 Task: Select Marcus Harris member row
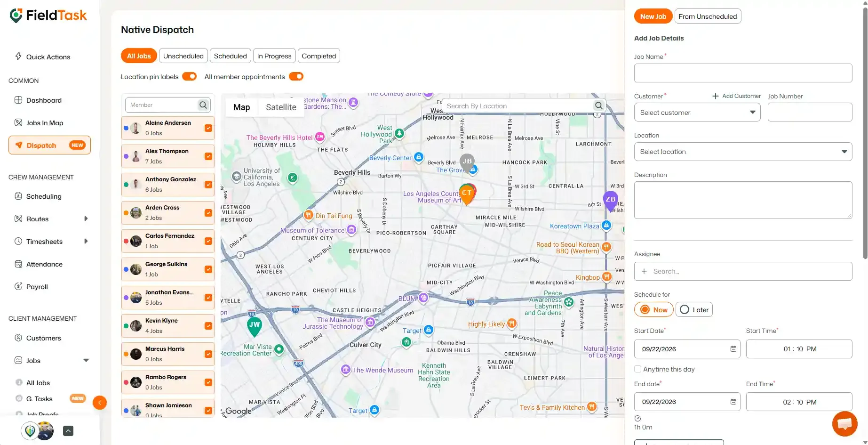click(x=167, y=354)
